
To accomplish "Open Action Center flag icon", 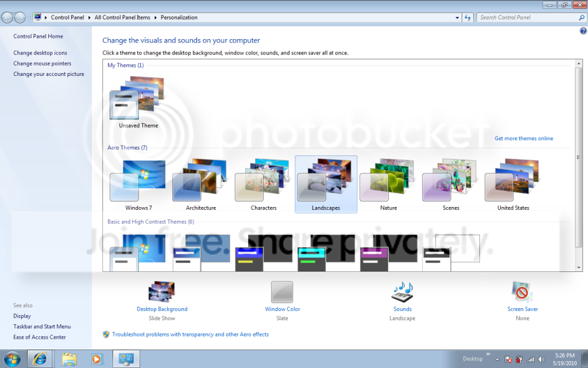I will [508, 359].
